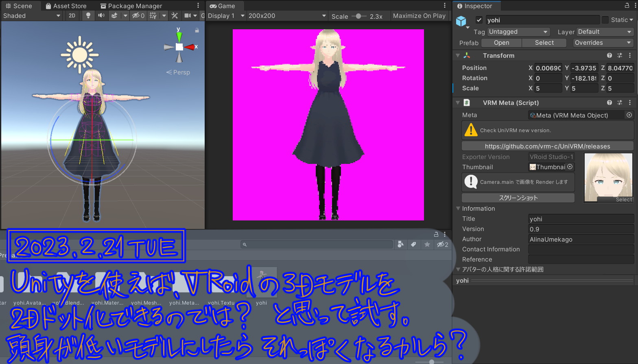Open the scene tools wrench icon
638x364 pixels.
(x=175, y=15)
